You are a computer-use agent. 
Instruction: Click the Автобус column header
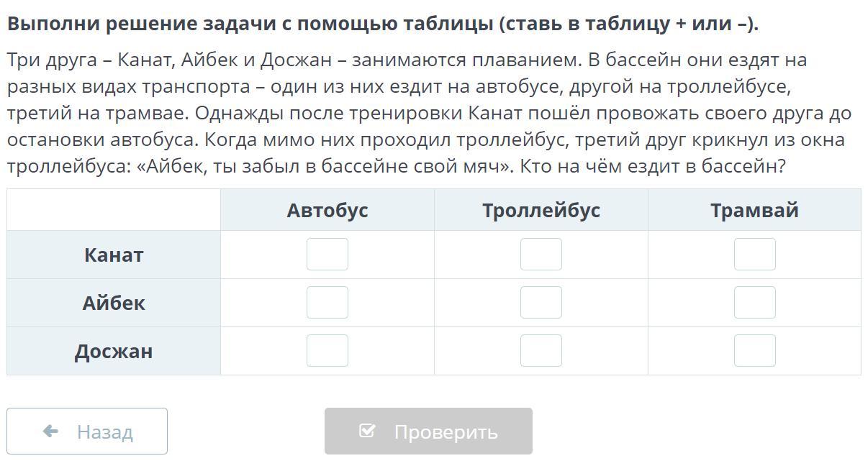tap(327, 210)
